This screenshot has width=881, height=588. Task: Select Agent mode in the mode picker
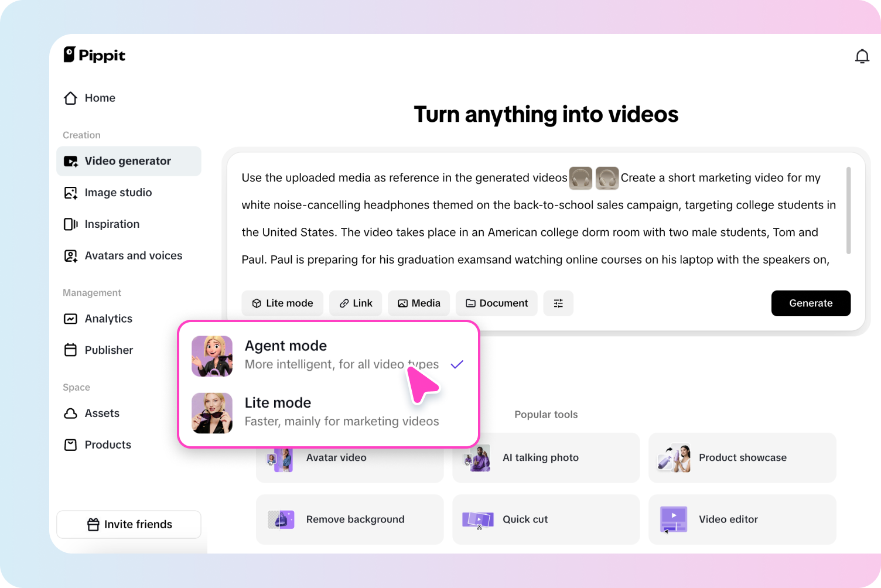[x=285, y=346]
